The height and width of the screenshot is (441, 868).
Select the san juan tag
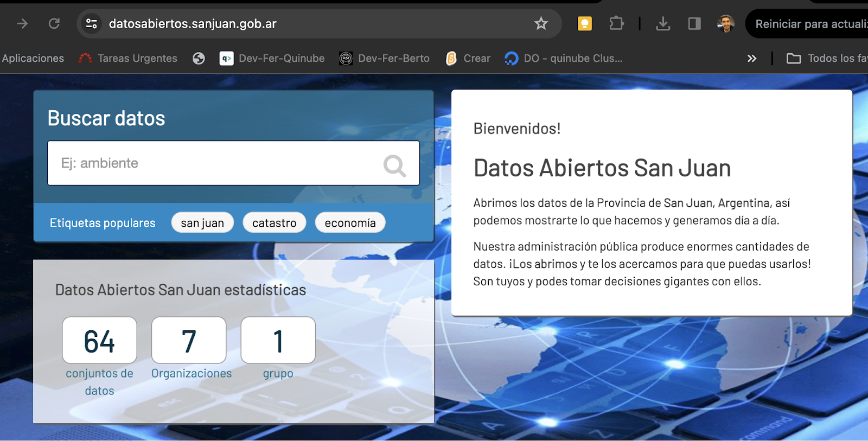point(202,223)
